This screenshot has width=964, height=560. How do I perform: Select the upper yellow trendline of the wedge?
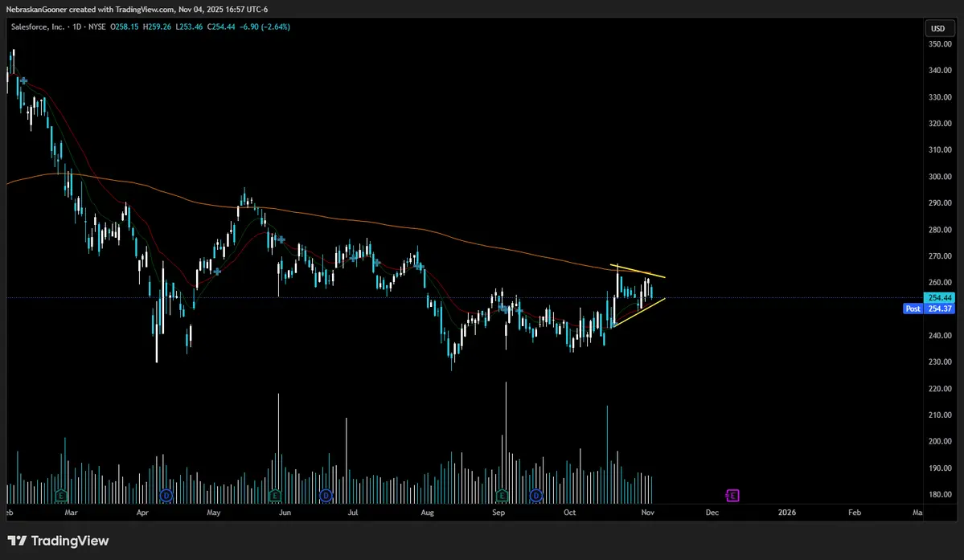pos(639,272)
